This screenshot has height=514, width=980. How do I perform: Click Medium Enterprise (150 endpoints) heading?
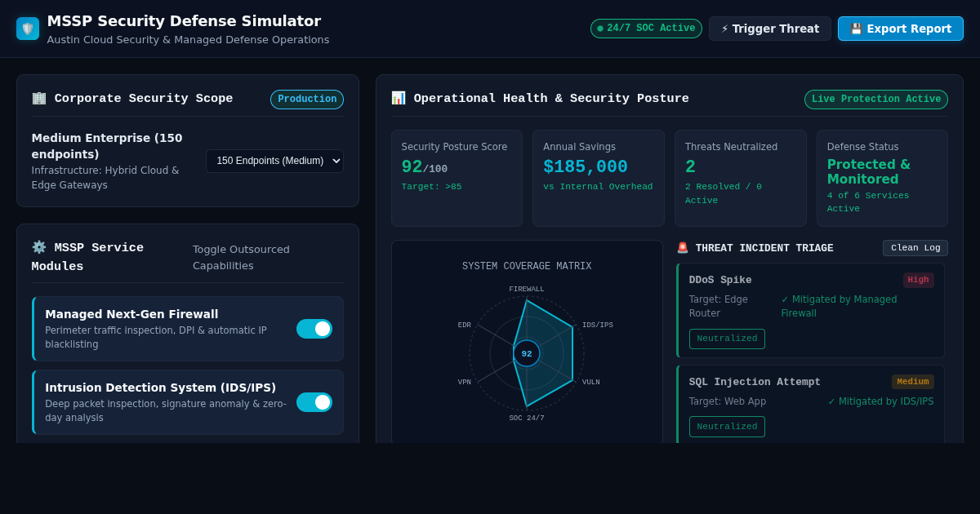point(107,146)
